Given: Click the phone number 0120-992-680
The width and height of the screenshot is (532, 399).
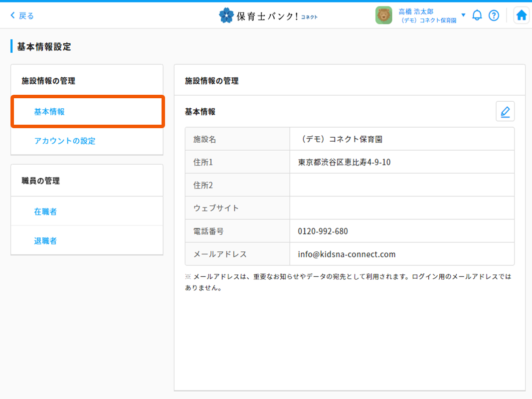Looking at the screenshot, I should pyautogui.click(x=323, y=231).
